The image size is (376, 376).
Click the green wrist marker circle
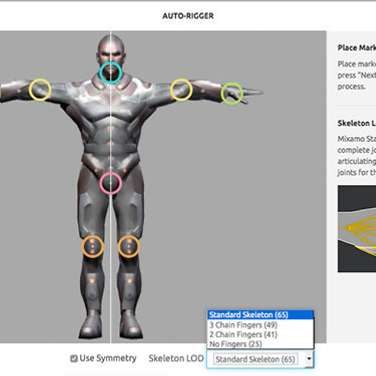(x=232, y=93)
